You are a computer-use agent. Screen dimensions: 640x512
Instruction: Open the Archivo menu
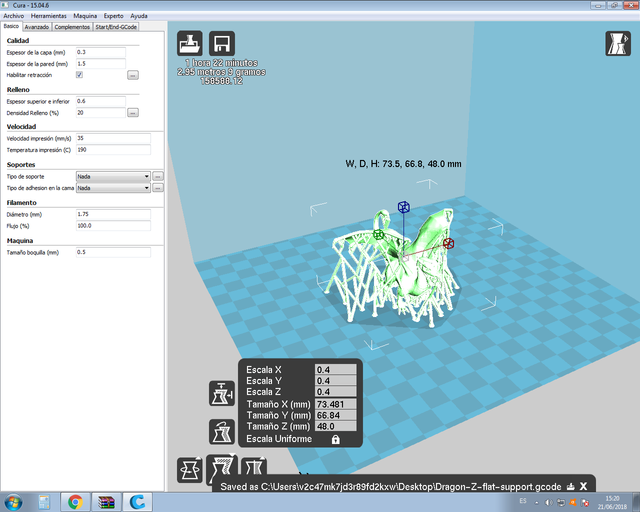13,16
